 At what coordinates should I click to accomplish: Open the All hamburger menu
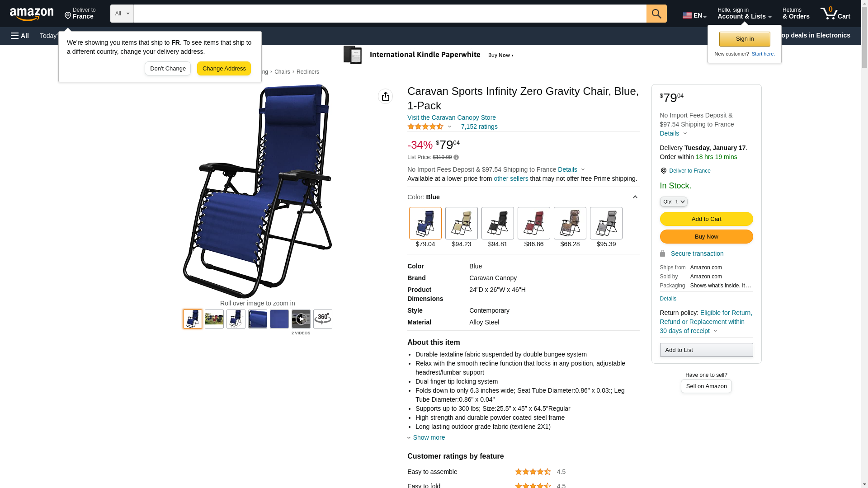[20, 36]
